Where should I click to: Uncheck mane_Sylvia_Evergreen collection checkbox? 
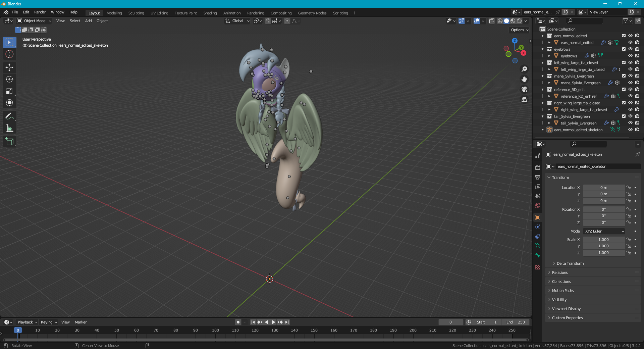pyautogui.click(x=624, y=76)
